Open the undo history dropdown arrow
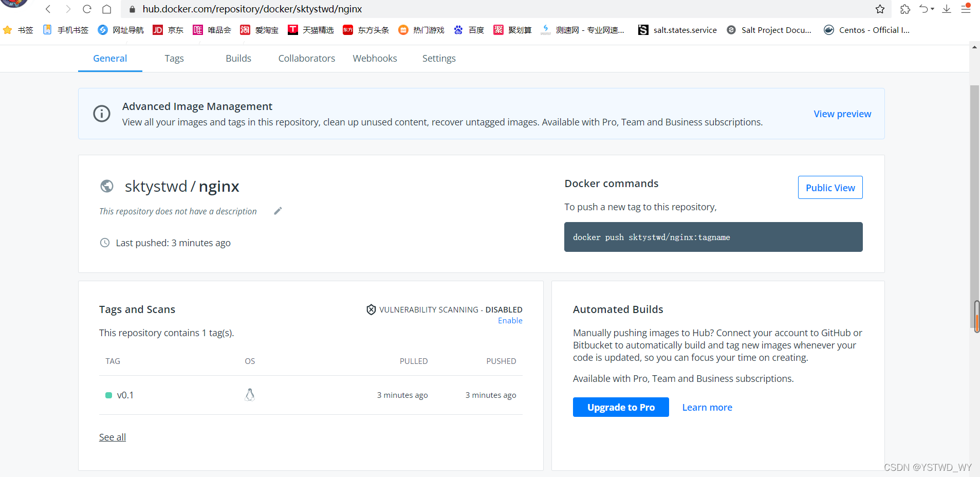This screenshot has height=477, width=980. point(932,9)
